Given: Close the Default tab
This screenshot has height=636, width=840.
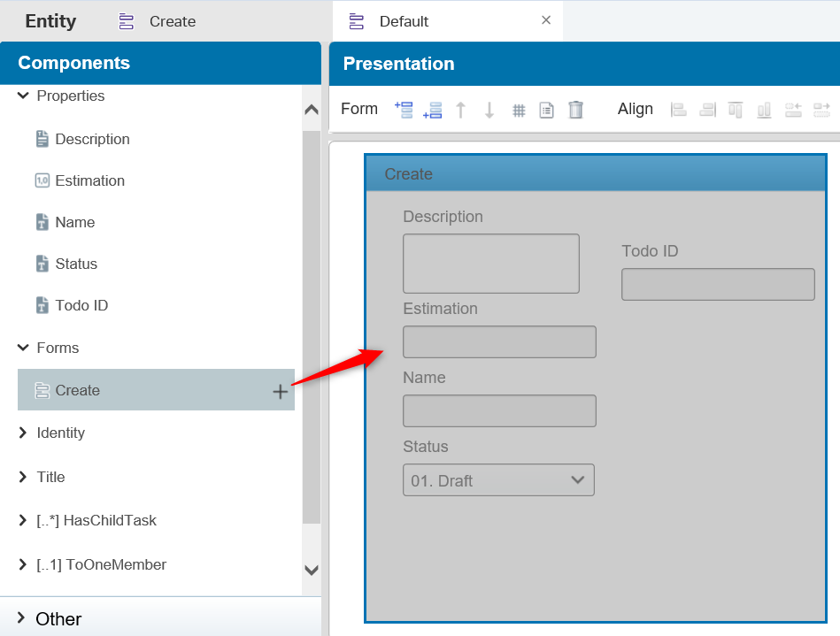Looking at the screenshot, I should 546,20.
